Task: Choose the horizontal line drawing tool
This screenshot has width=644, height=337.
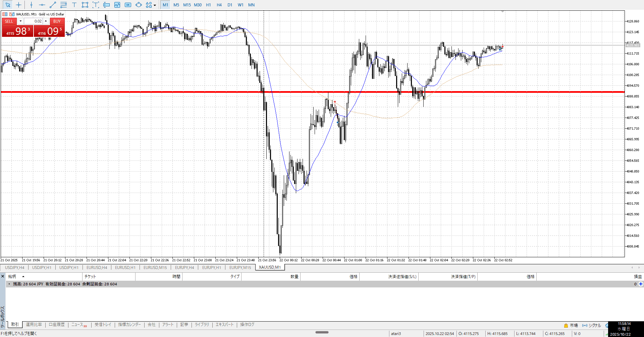Action: pyautogui.click(x=42, y=5)
